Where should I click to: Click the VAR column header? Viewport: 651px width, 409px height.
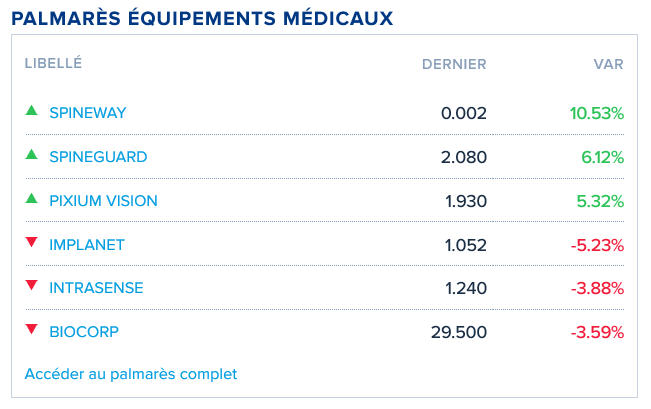pyautogui.click(x=608, y=64)
